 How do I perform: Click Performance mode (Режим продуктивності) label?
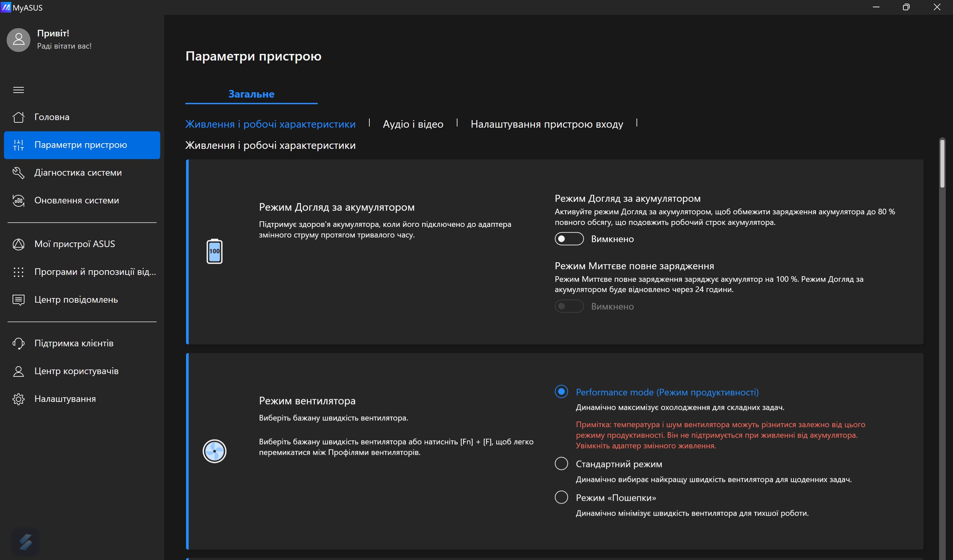(x=667, y=392)
